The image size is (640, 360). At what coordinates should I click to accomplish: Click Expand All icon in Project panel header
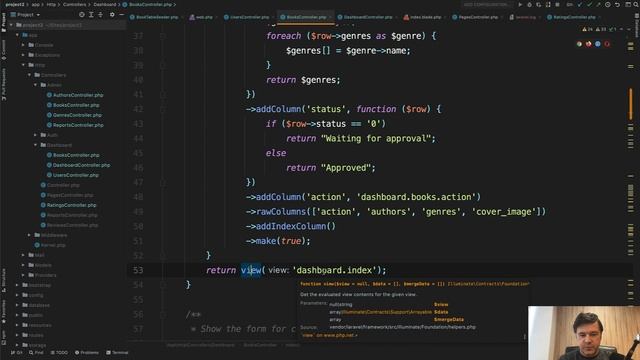(x=91, y=14)
